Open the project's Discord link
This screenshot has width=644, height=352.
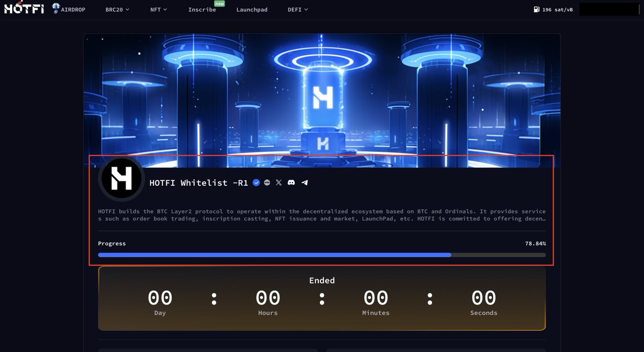(291, 182)
